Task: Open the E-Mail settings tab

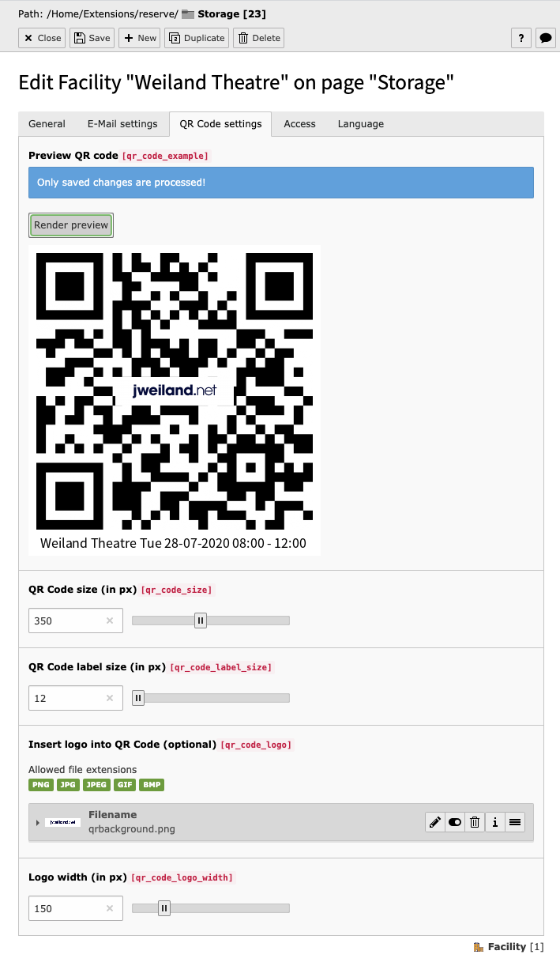Action: (122, 124)
